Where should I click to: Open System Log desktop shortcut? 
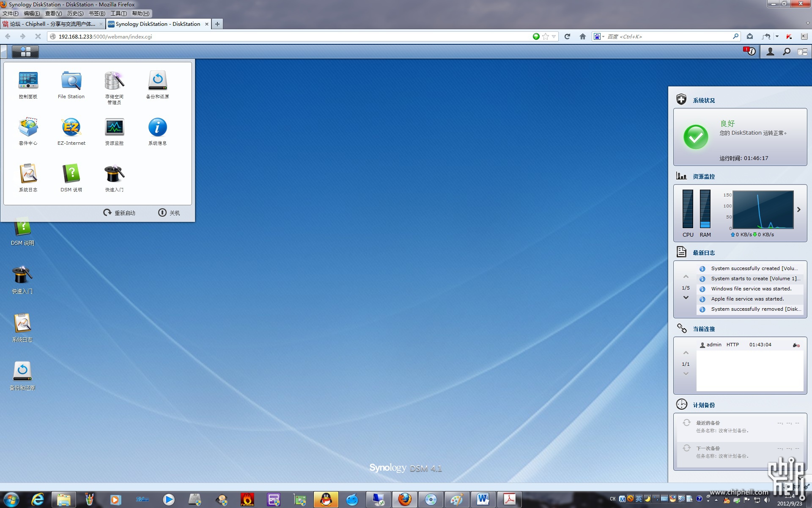22,328
